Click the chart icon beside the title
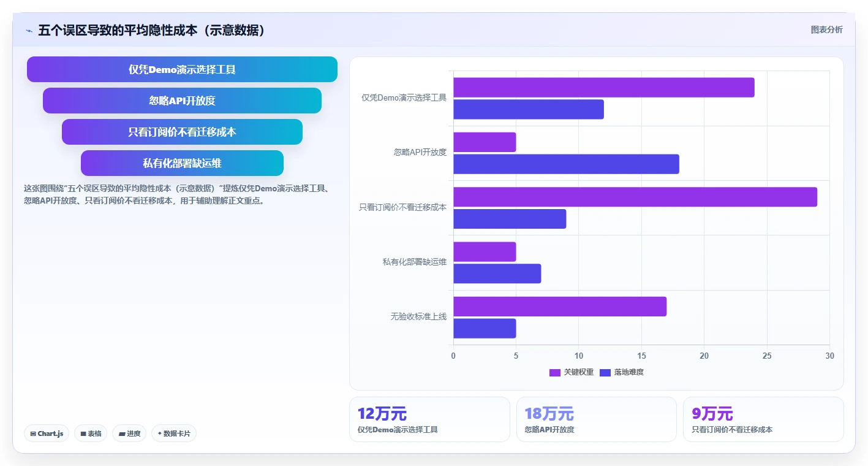 pyautogui.click(x=29, y=31)
